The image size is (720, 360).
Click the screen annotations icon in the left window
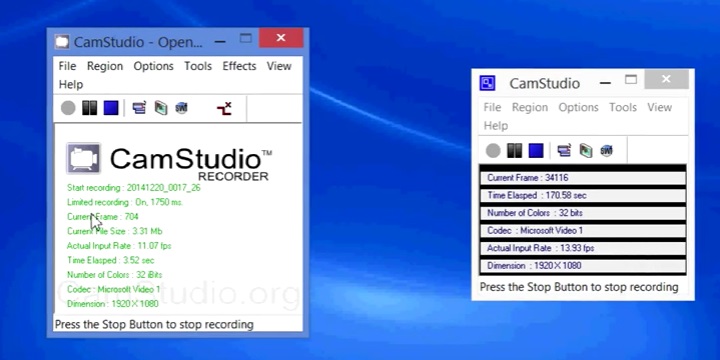pyautogui.click(x=161, y=108)
